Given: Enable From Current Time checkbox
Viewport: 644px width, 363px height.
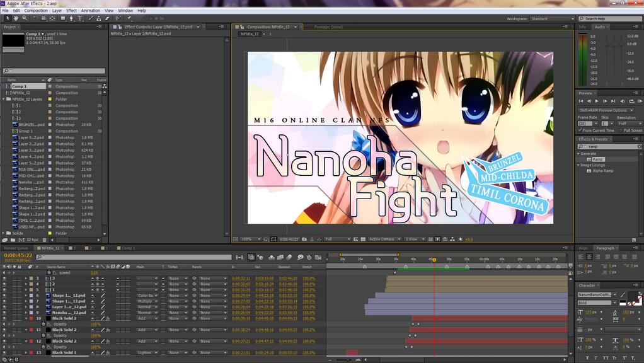Looking at the screenshot, I should pos(580,130).
